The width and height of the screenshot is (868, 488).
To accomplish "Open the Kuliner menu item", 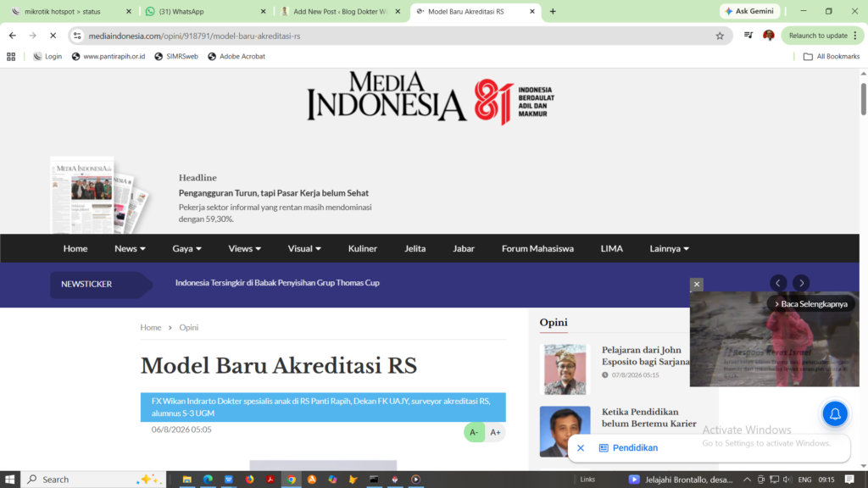I will 363,248.
